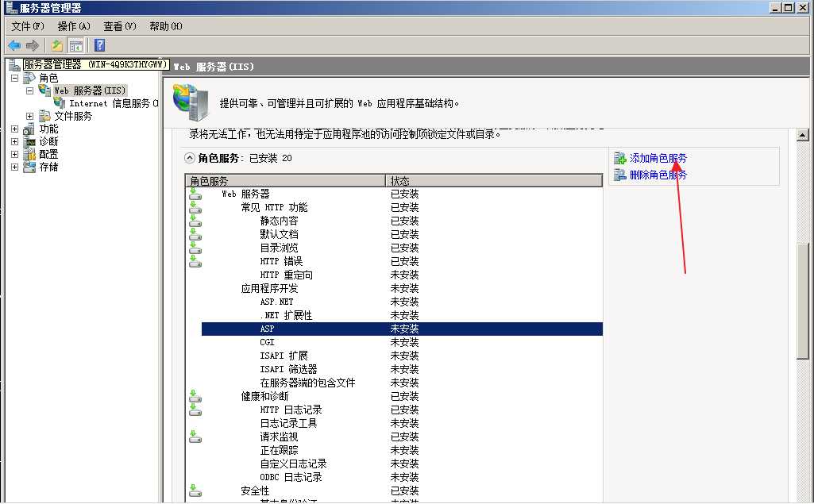Click the 删除角色服务 icon
The image size is (814, 504).
pyautogui.click(x=620, y=175)
